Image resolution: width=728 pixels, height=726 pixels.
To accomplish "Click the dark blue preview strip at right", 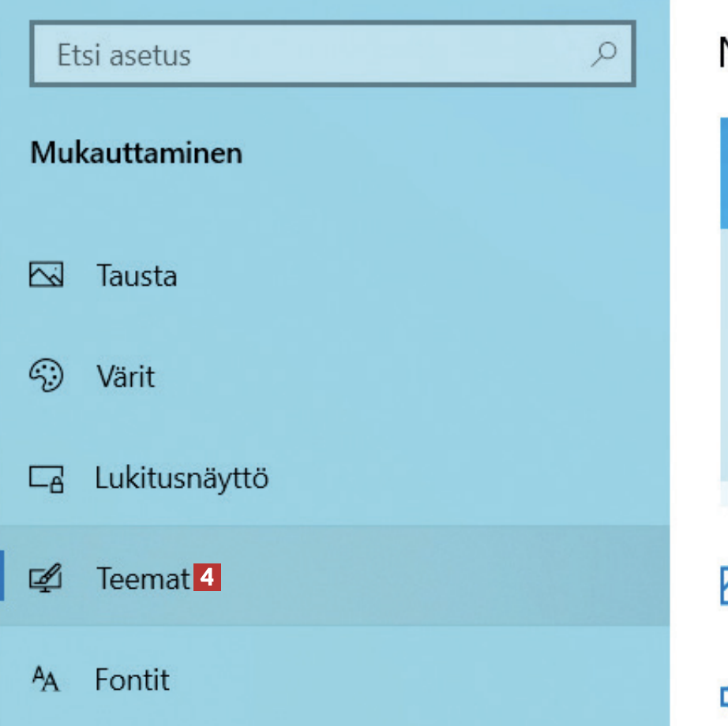I will point(723,174).
